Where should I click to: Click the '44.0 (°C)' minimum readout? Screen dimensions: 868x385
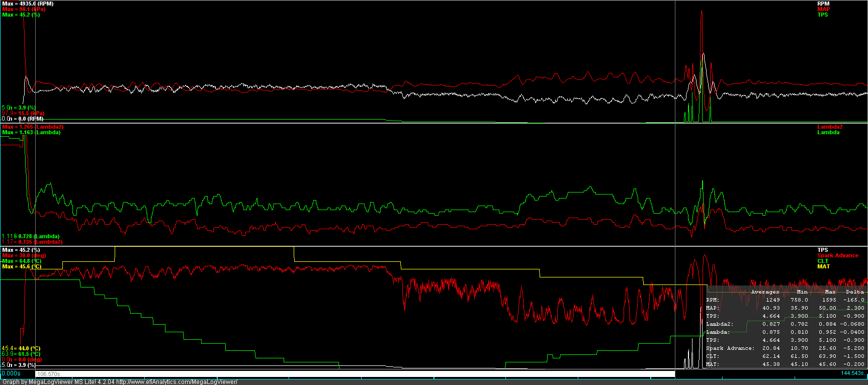(29, 348)
